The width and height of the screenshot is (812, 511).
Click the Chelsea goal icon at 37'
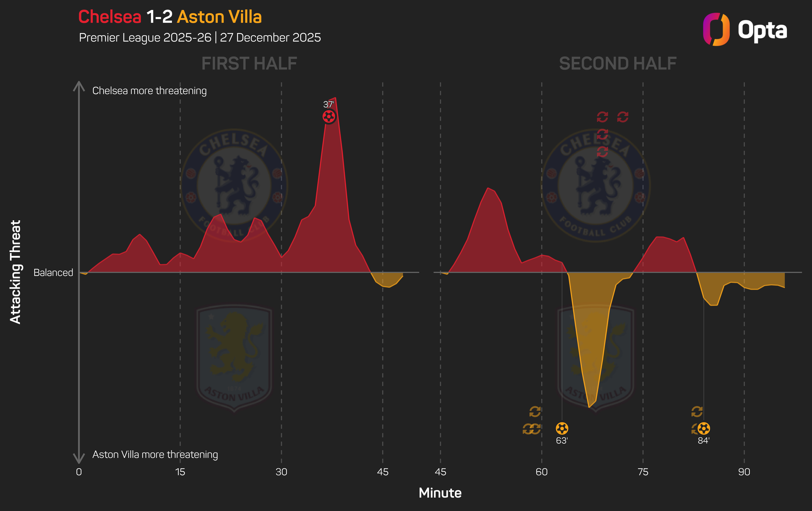329,117
